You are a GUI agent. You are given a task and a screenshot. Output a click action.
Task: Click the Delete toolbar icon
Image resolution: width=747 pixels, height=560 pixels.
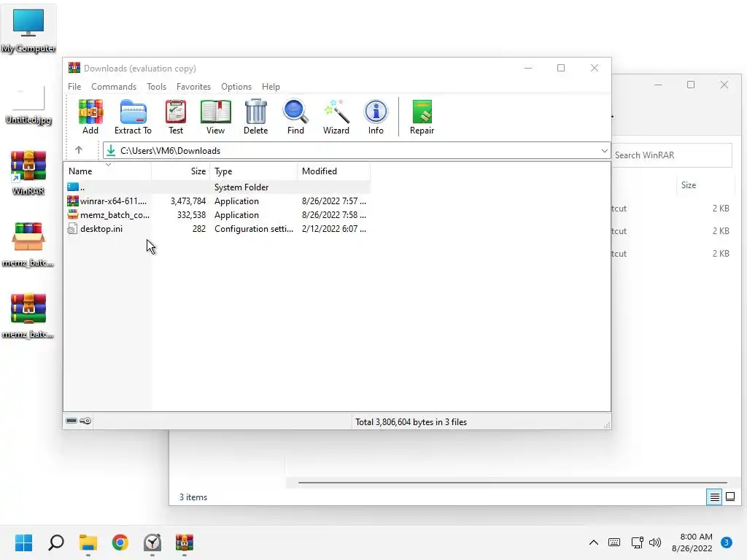click(x=256, y=117)
